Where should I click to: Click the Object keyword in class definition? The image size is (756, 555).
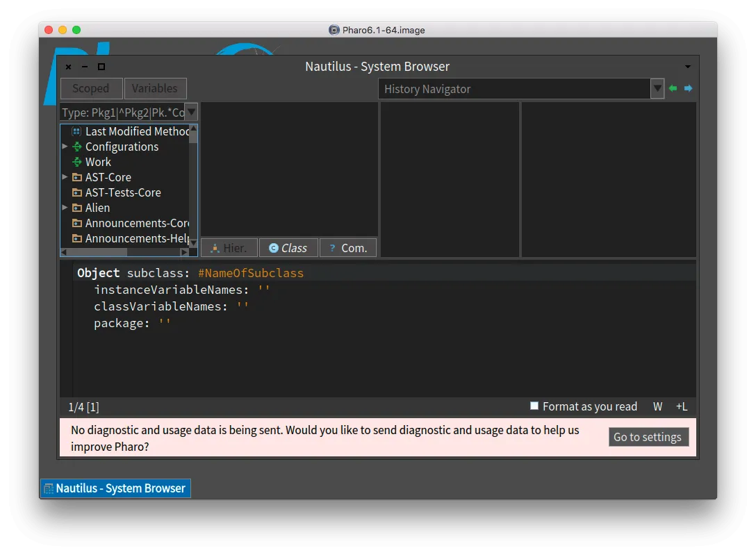click(99, 273)
